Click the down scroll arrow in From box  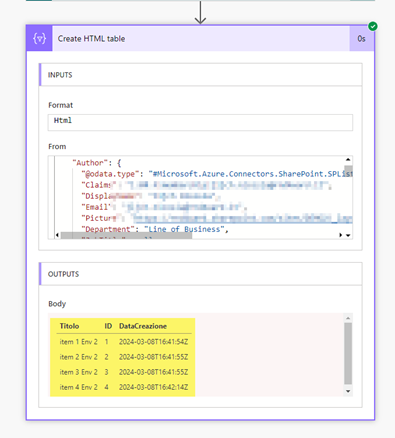[x=348, y=235]
